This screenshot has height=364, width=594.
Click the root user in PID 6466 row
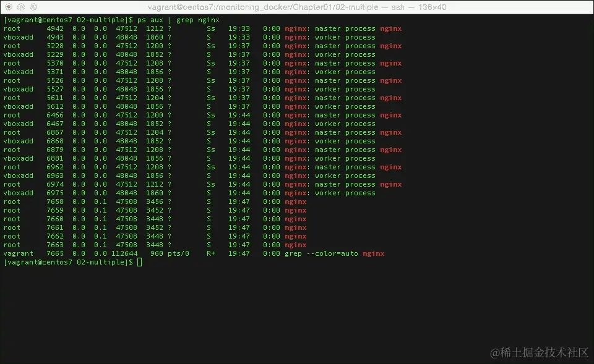click(12, 116)
